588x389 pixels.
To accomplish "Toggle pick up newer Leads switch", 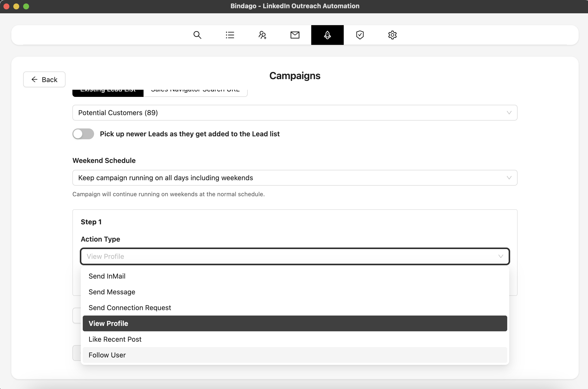I will 83,134.
